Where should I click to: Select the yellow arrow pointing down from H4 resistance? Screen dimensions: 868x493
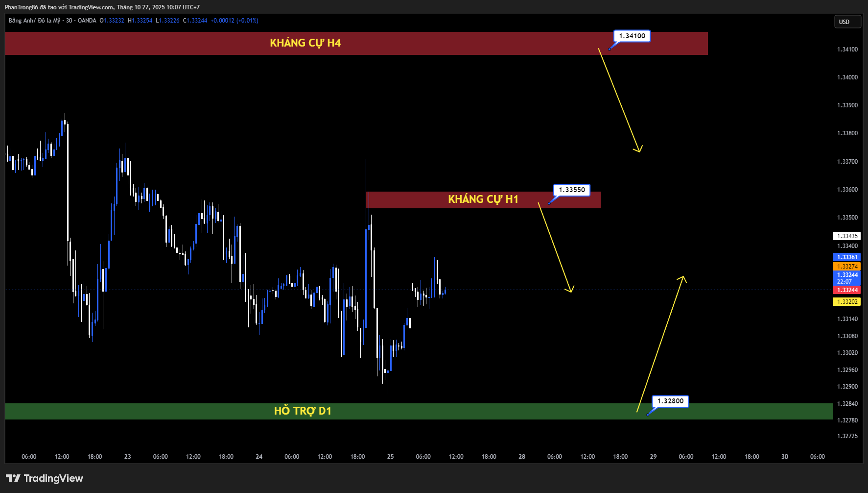point(619,100)
